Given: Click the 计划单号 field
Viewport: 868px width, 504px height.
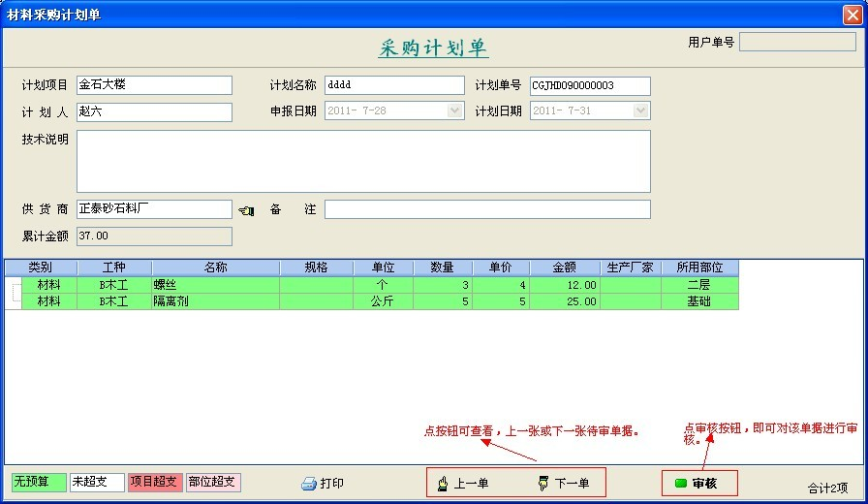Looking at the screenshot, I should tap(590, 86).
